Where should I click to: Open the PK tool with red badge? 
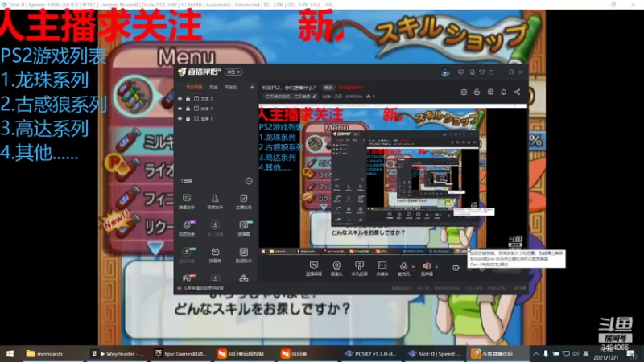click(188, 278)
